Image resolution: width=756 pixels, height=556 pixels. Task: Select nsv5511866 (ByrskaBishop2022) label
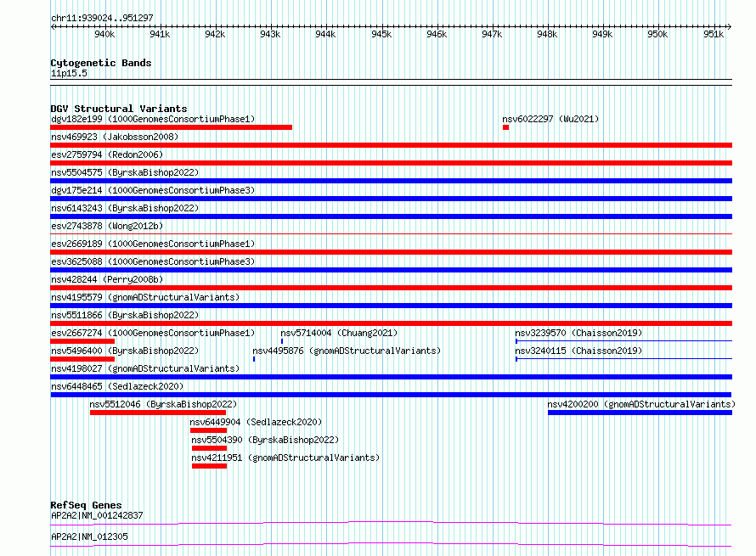click(125, 315)
